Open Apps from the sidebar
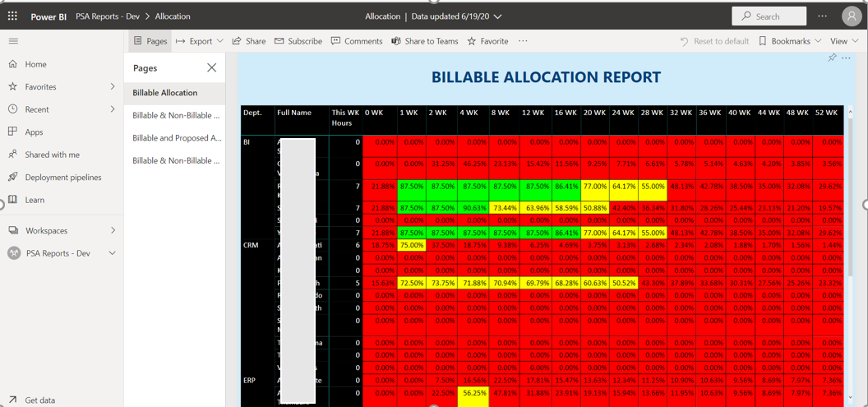The height and width of the screenshot is (407, 868). [x=12, y=132]
